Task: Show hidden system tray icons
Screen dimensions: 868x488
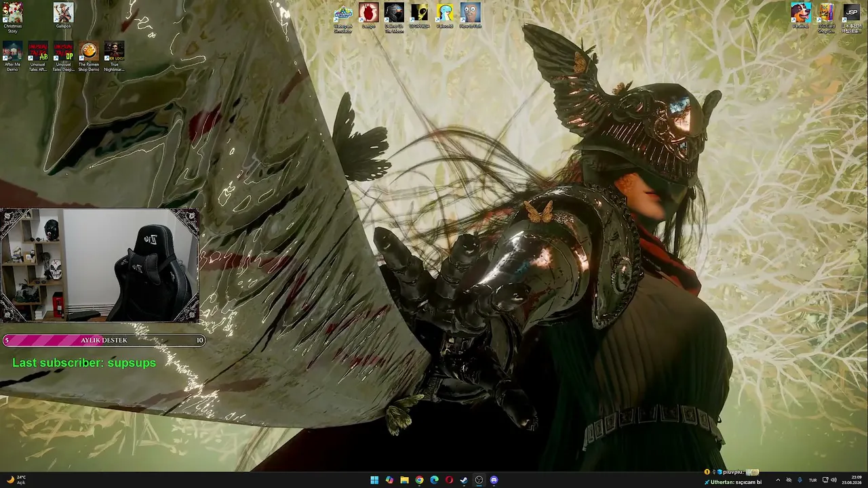Action: (x=778, y=480)
